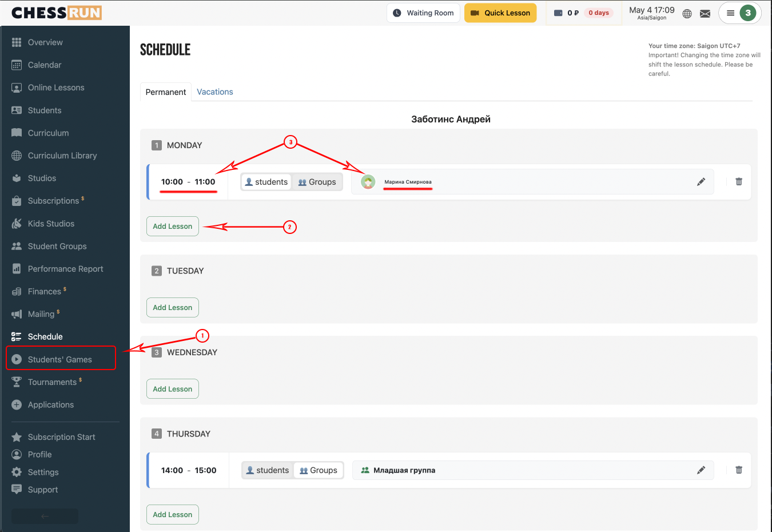Edit Monday lesson with pencil icon

[701, 182]
